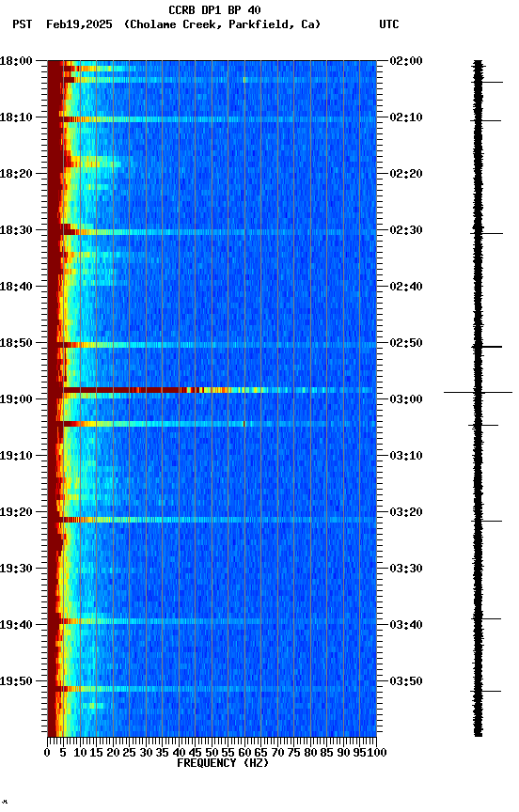The height and width of the screenshot is (812, 519).
Task: Click the 50 Hz frequency axis label
Action: (212, 754)
